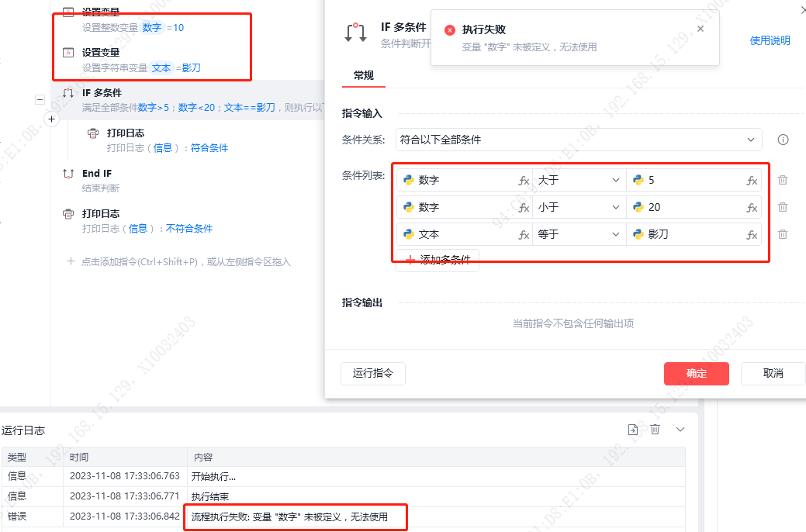Clear the 运行日志 with trash icon

coord(655,429)
